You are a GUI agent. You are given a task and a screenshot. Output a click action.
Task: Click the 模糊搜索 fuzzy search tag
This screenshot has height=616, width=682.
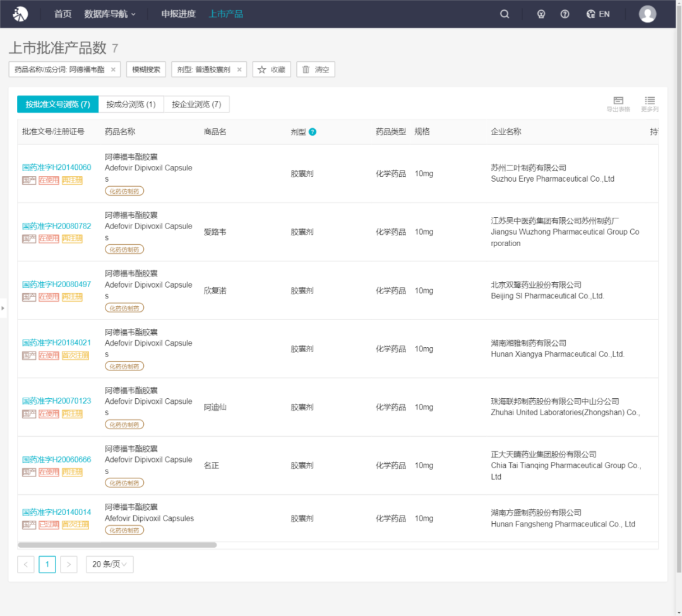click(x=146, y=69)
